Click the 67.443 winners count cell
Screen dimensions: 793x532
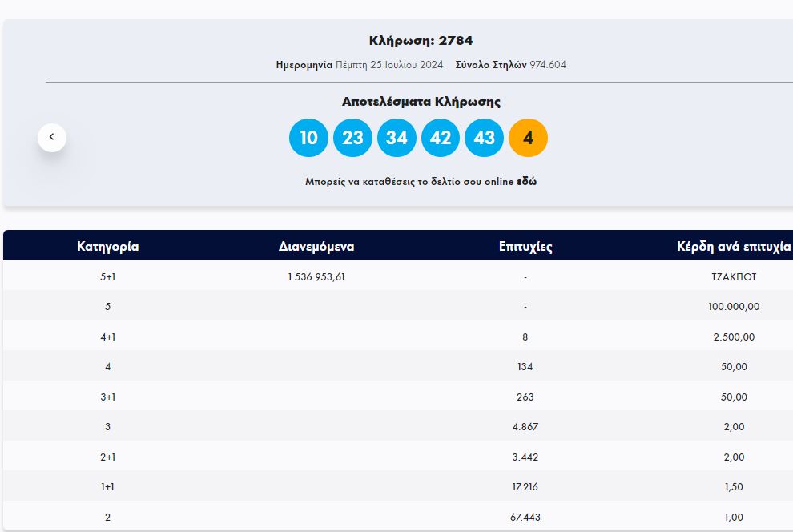(525, 518)
